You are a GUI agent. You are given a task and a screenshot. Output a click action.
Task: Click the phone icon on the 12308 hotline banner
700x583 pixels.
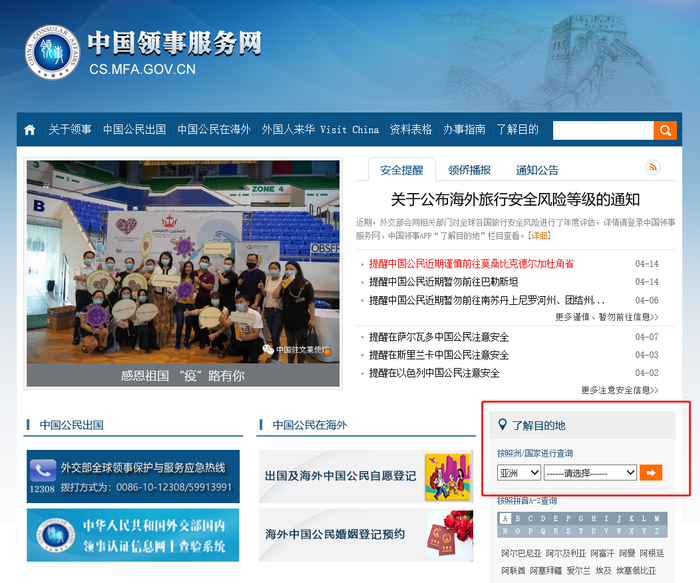pos(43,471)
